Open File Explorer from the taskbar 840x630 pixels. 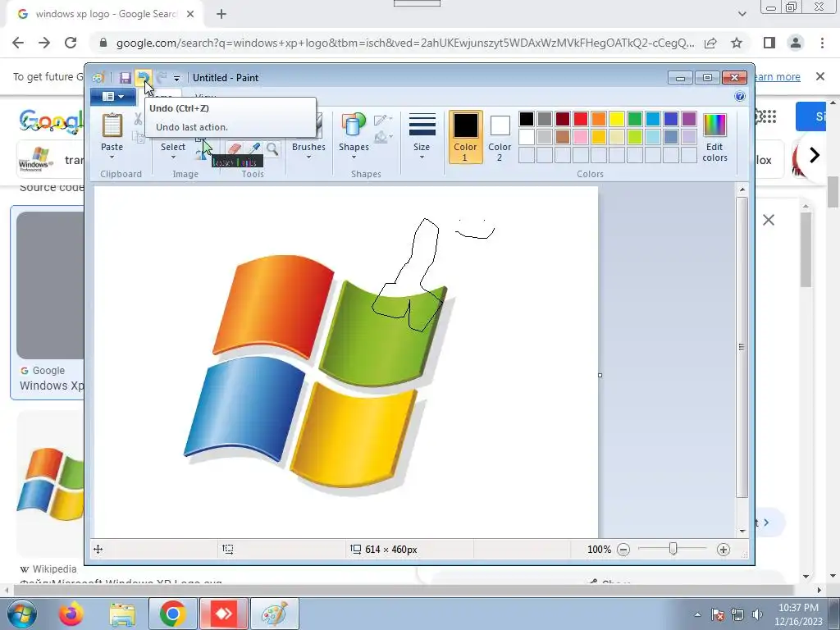(x=122, y=614)
